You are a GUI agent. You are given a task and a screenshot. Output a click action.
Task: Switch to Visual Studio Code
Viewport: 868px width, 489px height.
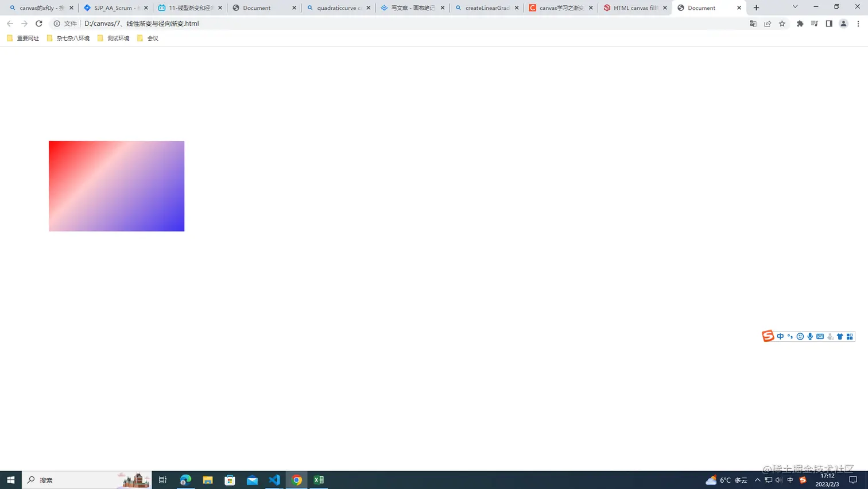(x=274, y=480)
